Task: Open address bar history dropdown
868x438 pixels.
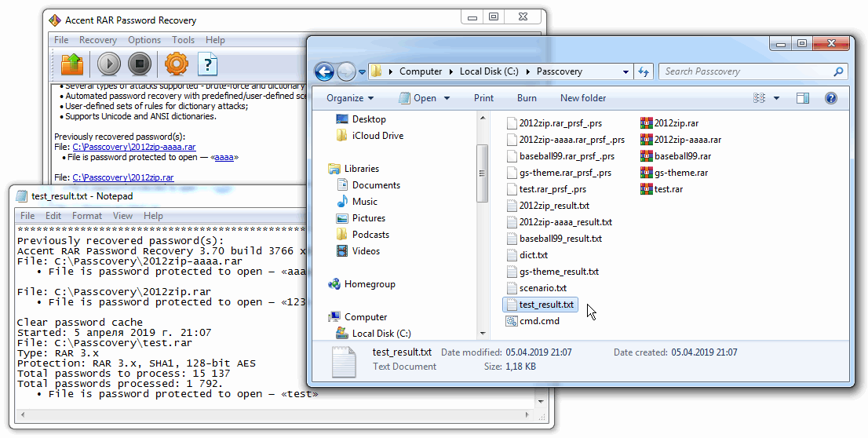Action: point(625,72)
